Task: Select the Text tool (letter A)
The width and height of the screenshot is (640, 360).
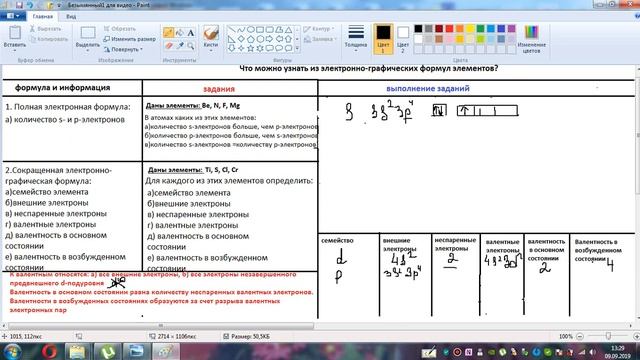Action: tap(190, 33)
